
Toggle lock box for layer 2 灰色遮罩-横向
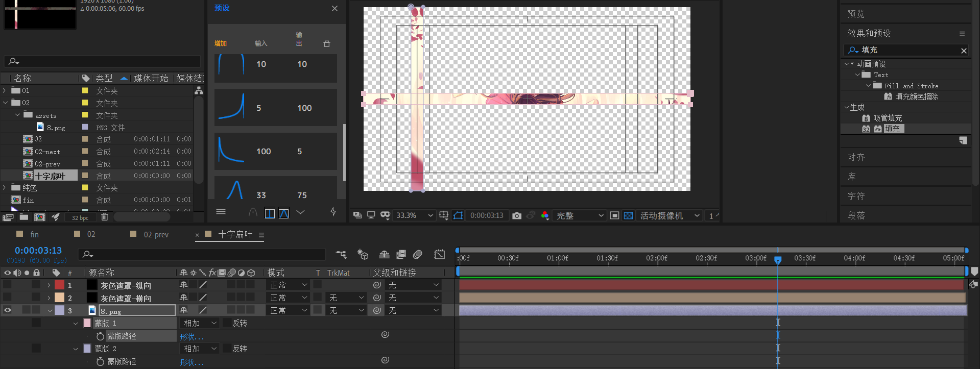[36, 297]
